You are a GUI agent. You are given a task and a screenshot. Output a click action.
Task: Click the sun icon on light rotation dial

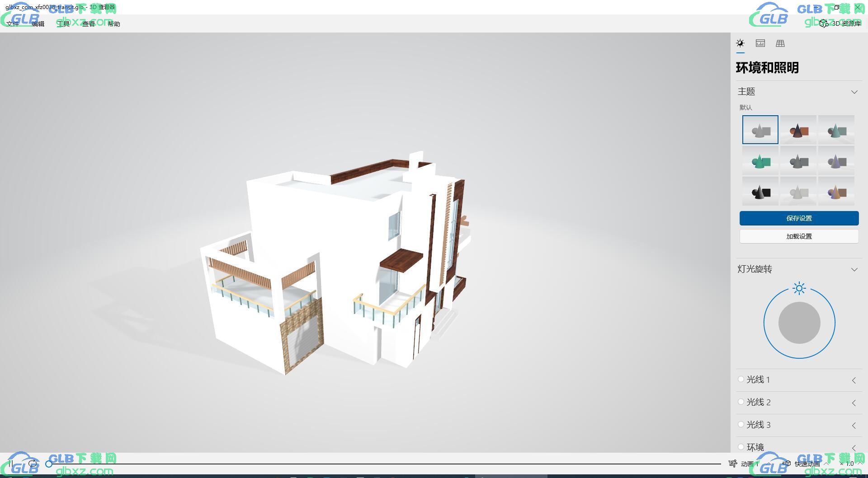click(799, 288)
